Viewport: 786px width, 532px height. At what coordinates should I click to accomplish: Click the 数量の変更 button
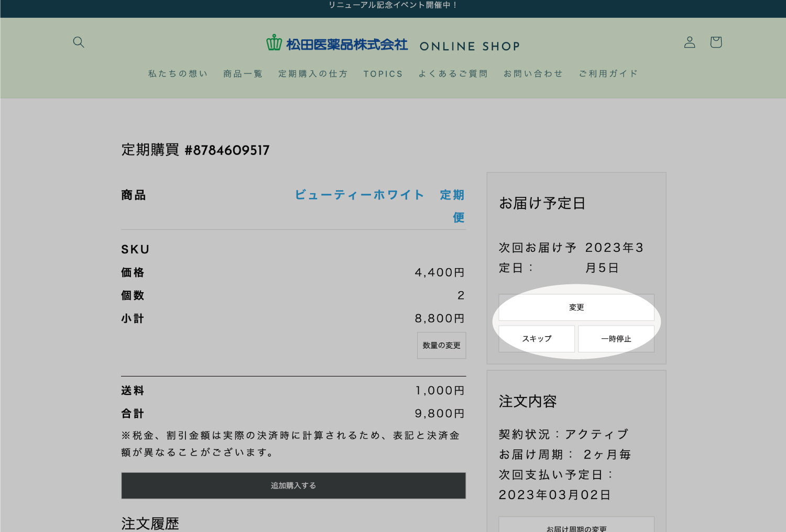tap(441, 346)
